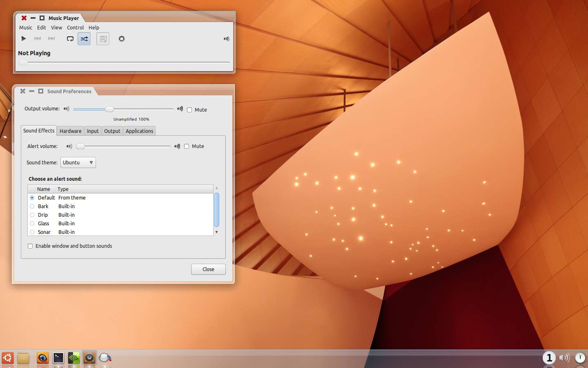This screenshot has height=368, width=588.
Task: Click the Music Player volume speaker icon
Action: click(x=226, y=39)
